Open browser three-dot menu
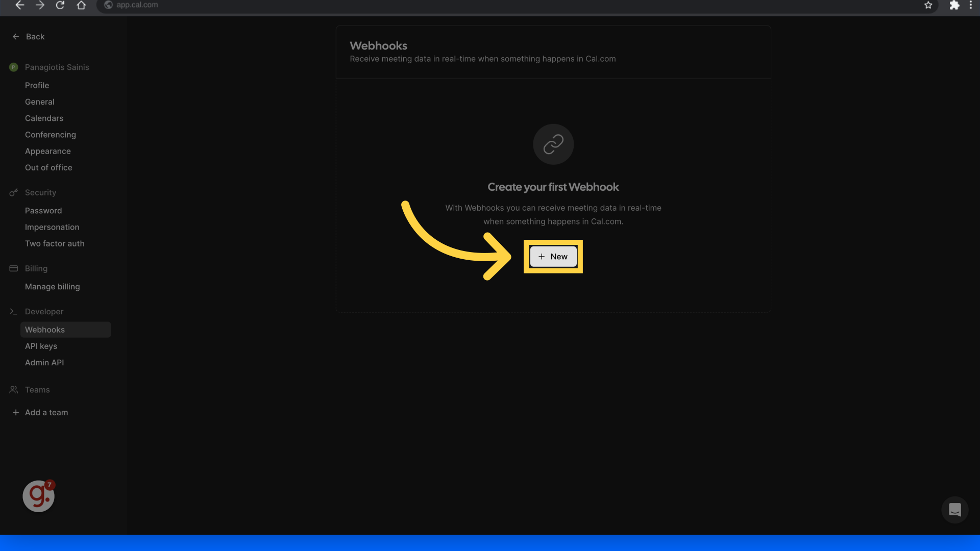The height and width of the screenshot is (551, 980). tap(970, 5)
